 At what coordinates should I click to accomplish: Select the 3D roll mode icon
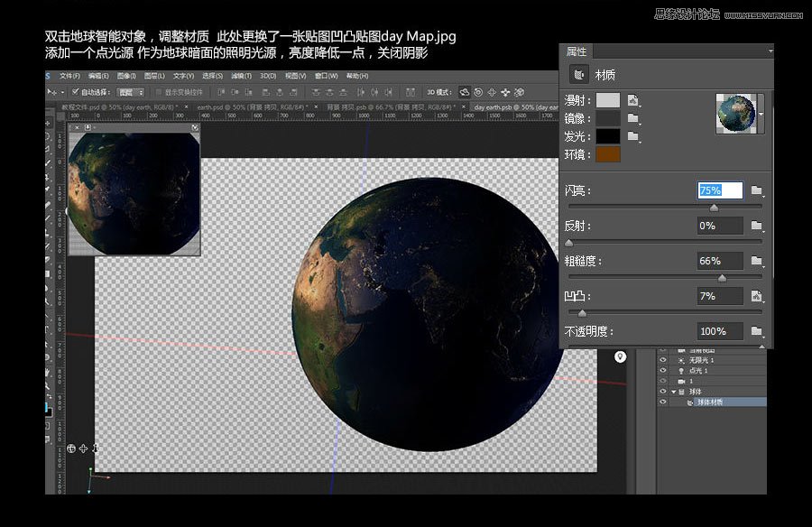pos(478,92)
